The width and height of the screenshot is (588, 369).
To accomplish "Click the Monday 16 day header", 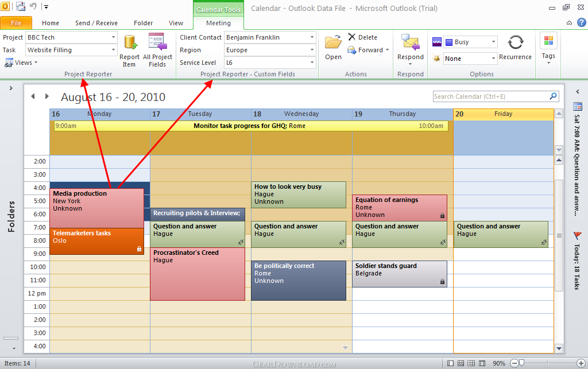I will (100, 114).
